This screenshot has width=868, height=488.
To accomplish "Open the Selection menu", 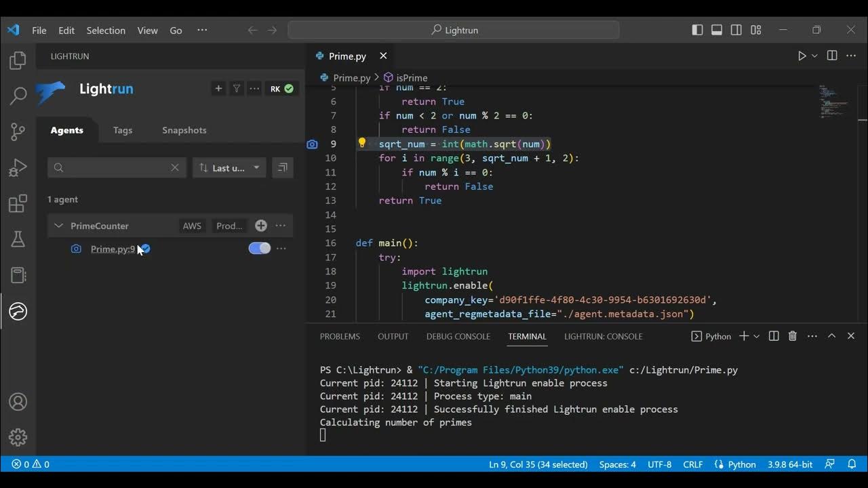I will click(x=106, y=30).
